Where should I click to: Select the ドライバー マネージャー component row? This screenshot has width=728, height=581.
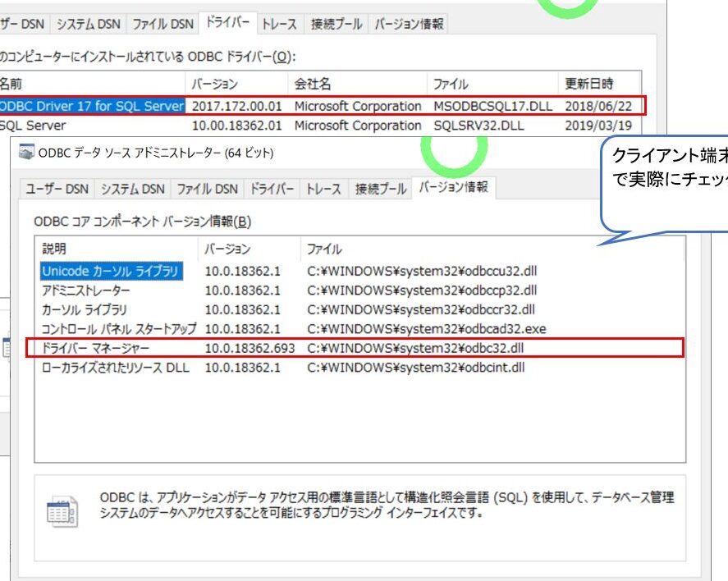(95, 349)
